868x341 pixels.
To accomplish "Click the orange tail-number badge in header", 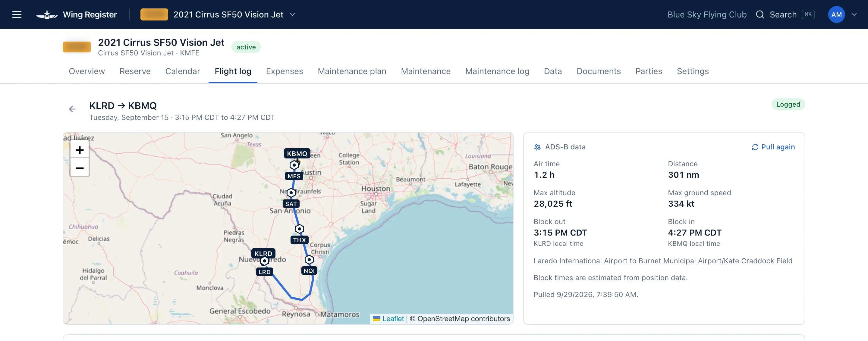I will point(154,14).
